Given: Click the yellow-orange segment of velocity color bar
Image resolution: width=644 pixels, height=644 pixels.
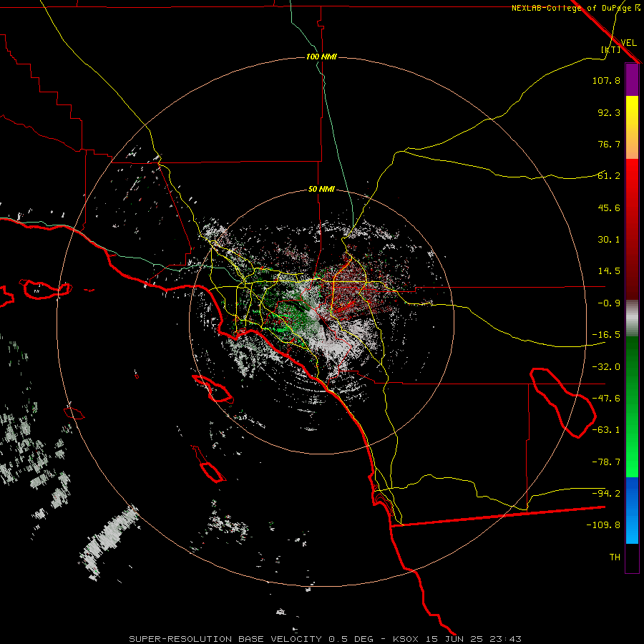Looking at the screenshot, I should 632,127.
